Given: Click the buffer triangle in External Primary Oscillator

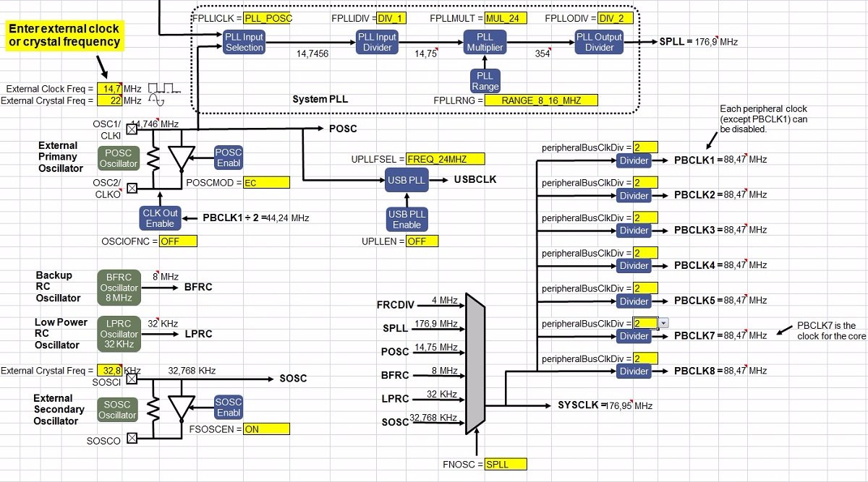Looking at the screenshot, I should [x=181, y=159].
